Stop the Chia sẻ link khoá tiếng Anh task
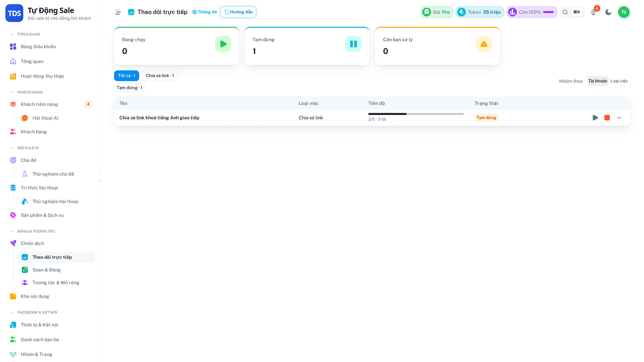 click(607, 118)
